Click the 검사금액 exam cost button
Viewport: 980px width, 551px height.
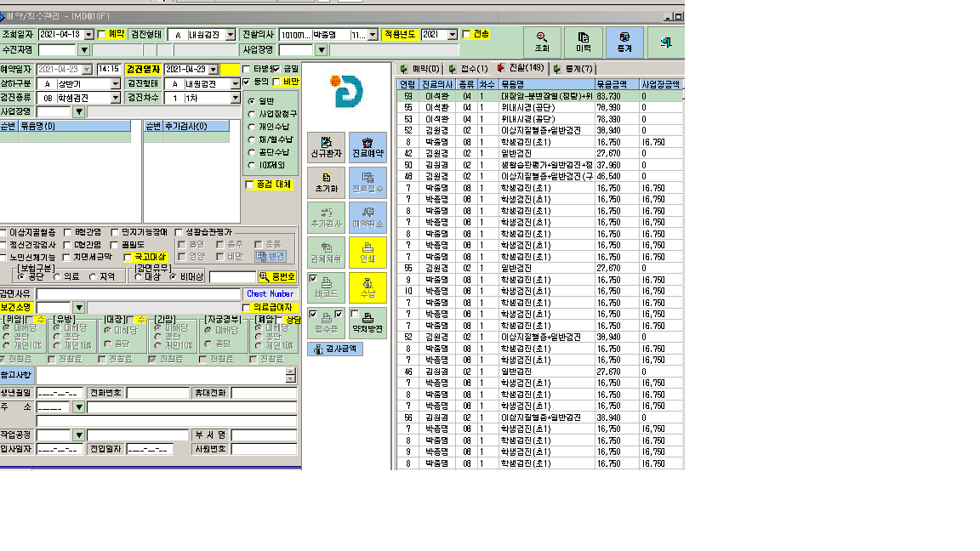coord(335,349)
